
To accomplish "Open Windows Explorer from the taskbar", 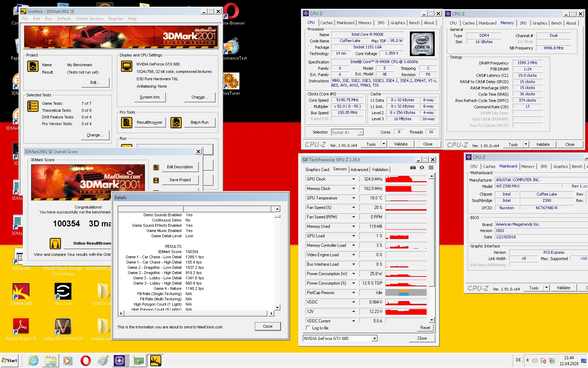I will 51,361.
